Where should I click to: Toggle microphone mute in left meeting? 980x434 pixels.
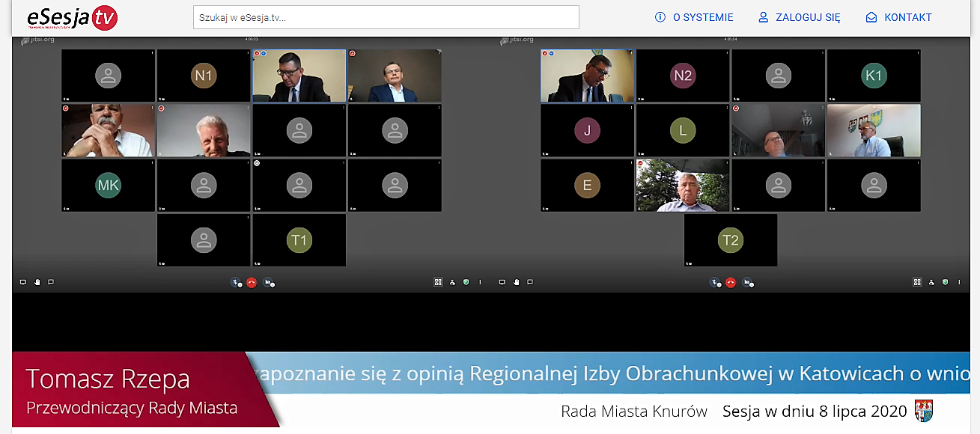235,283
